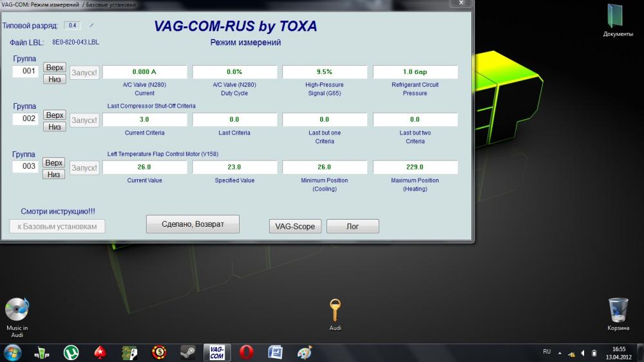Launch Opera browser from the taskbar
Screen dimensions: 644x362
pyautogui.click(x=246, y=352)
